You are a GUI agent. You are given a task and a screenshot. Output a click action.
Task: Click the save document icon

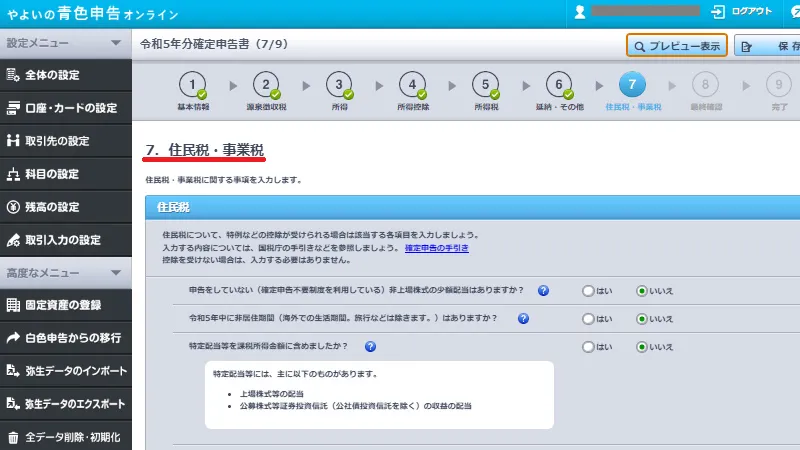[746, 47]
